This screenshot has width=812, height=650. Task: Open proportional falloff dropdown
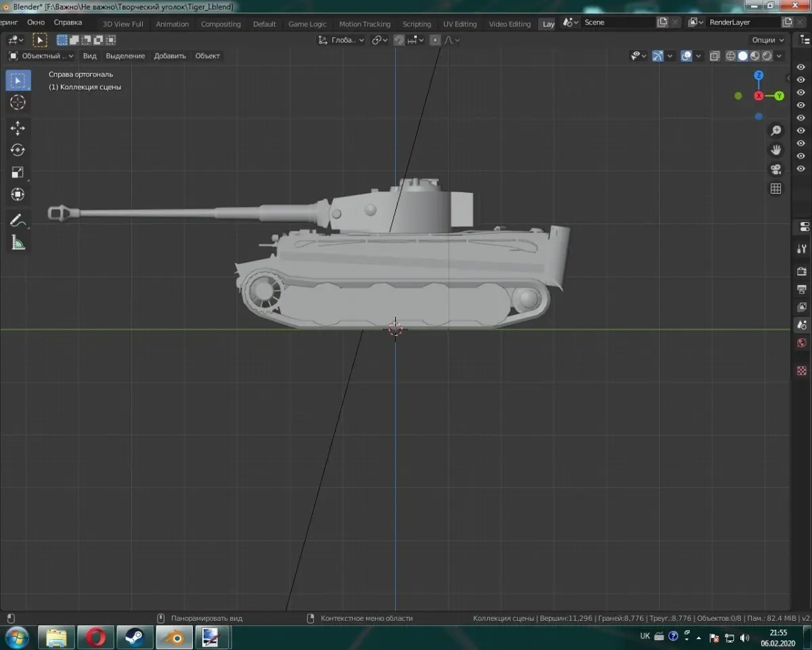coord(451,40)
